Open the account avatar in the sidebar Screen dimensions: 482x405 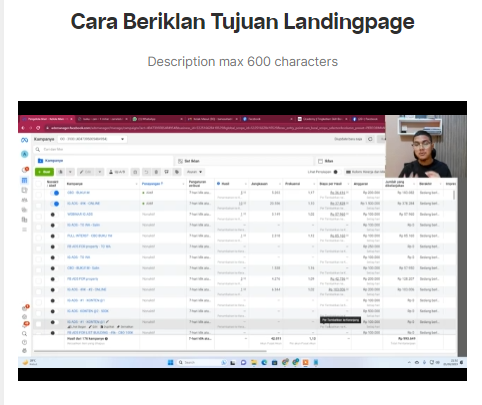tap(24, 154)
